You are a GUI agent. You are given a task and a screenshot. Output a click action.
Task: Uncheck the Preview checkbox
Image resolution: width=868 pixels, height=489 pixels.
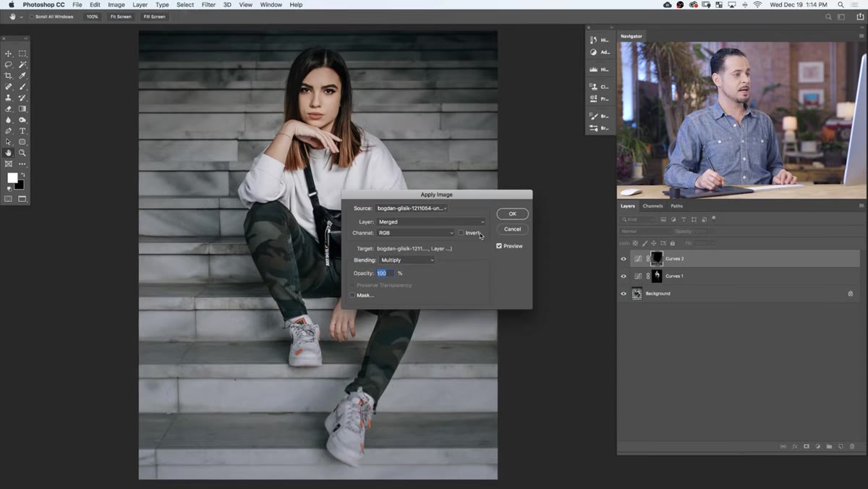click(x=499, y=246)
